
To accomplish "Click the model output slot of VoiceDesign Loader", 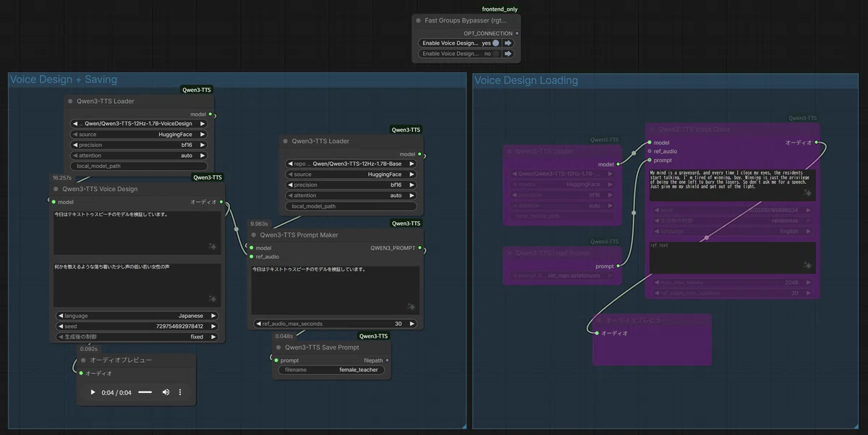I will (210, 114).
